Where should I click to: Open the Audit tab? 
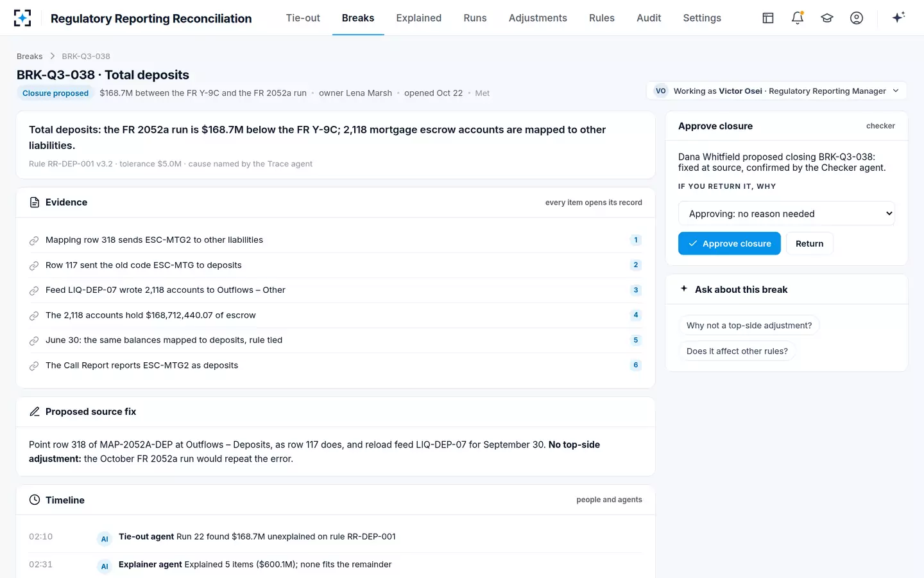pyautogui.click(x=649, y=18)
